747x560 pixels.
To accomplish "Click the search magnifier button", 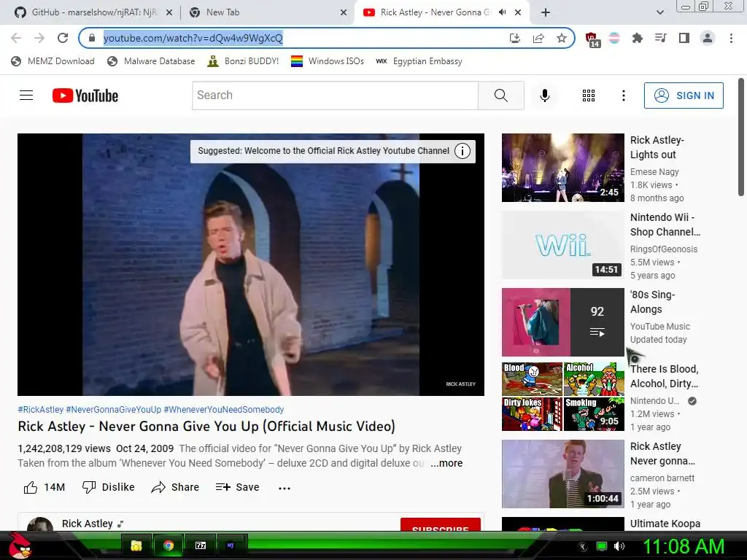I will 500,96.
